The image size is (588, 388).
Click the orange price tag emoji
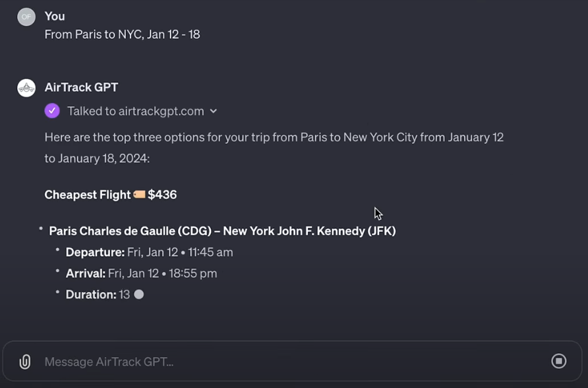pos(139,195)
